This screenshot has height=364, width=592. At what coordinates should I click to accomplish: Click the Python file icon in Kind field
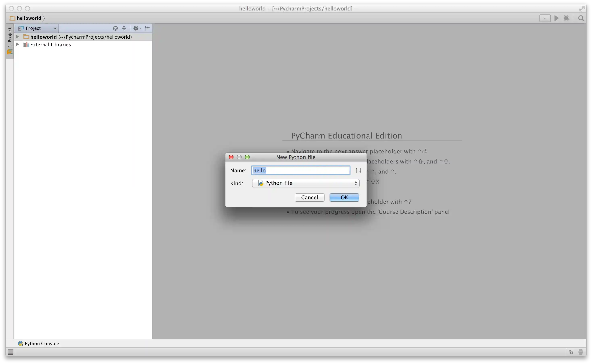[261, 183]
